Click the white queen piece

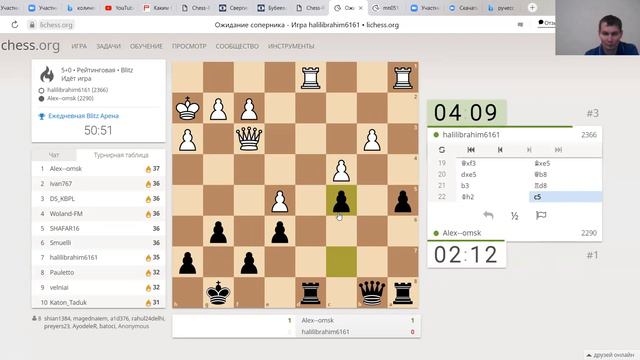coord(249,139)
